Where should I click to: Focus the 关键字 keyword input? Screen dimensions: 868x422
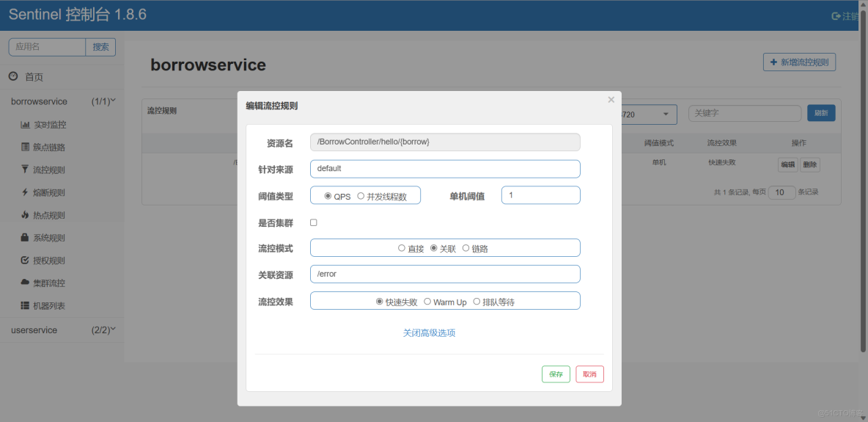click(x=745, y=113)
